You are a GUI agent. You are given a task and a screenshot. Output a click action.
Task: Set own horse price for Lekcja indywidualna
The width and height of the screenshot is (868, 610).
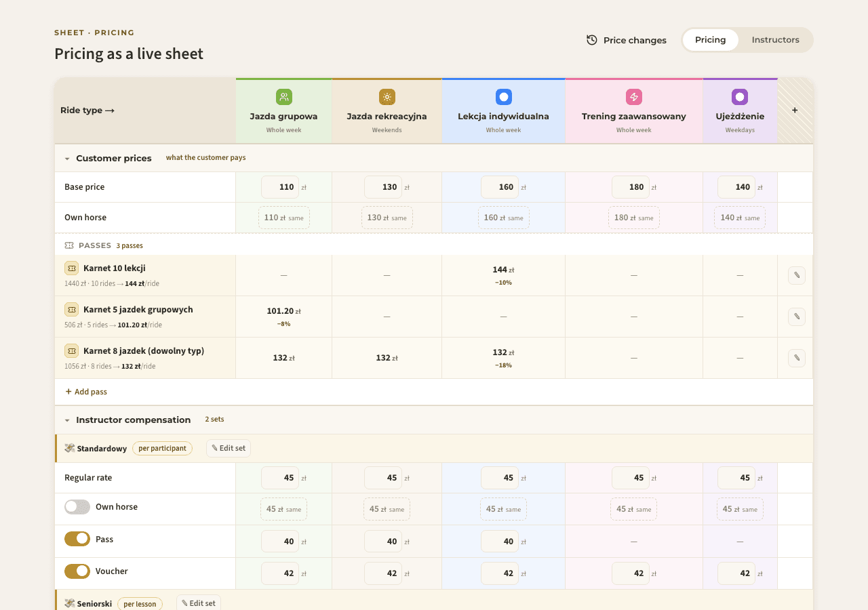[504, 218]
